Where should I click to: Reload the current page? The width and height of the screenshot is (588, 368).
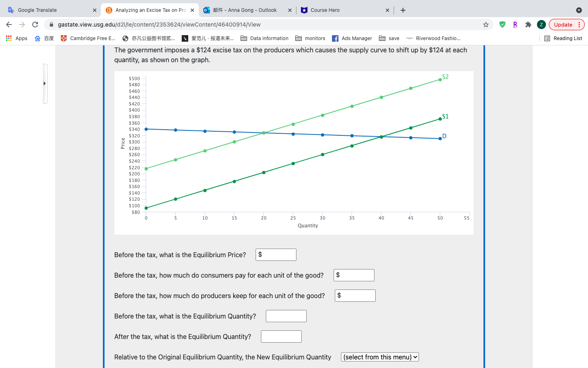click(35, 25)
